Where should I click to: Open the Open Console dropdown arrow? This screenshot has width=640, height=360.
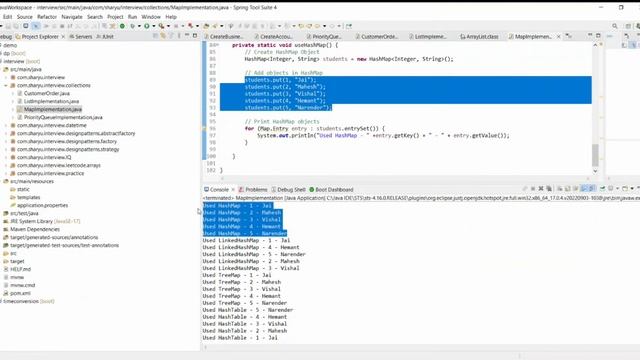[632, 189]
